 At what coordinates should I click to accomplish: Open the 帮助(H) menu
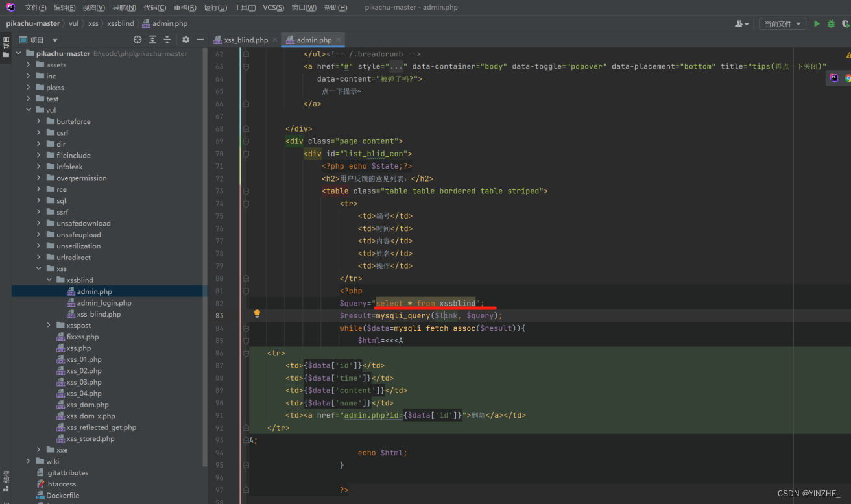click(335, 8)
